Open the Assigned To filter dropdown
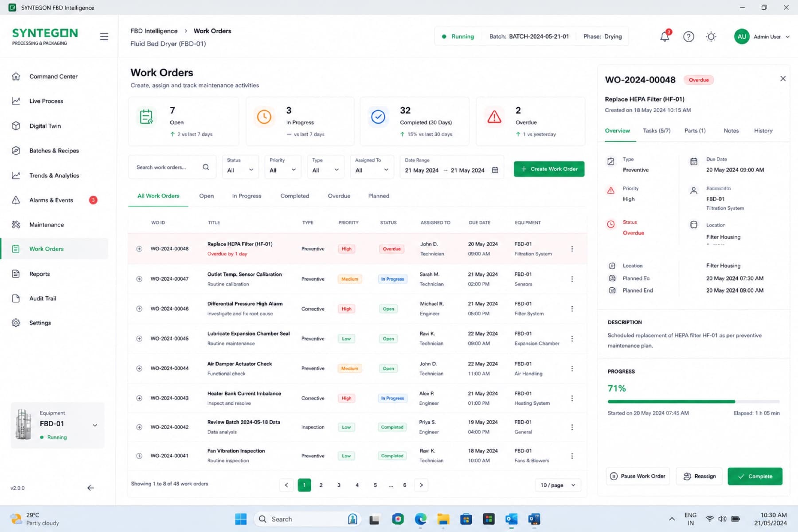This screenshot has height=532, width=798. [372, 167]
